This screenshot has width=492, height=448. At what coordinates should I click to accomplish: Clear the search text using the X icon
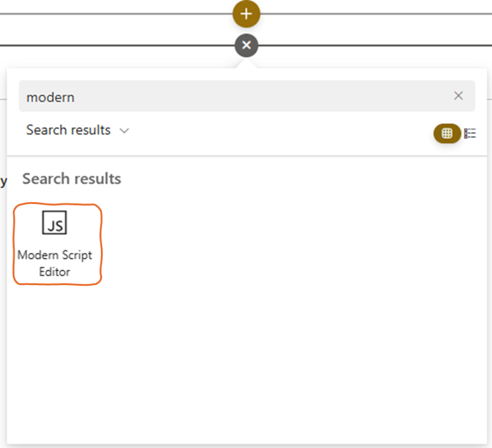(x=458, y=96)
